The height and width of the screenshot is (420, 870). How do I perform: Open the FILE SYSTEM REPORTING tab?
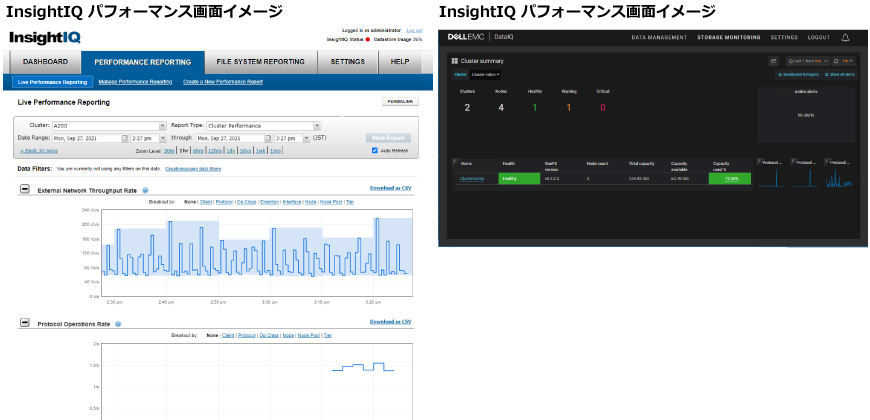pyautogui.click(x=261, y=62)
